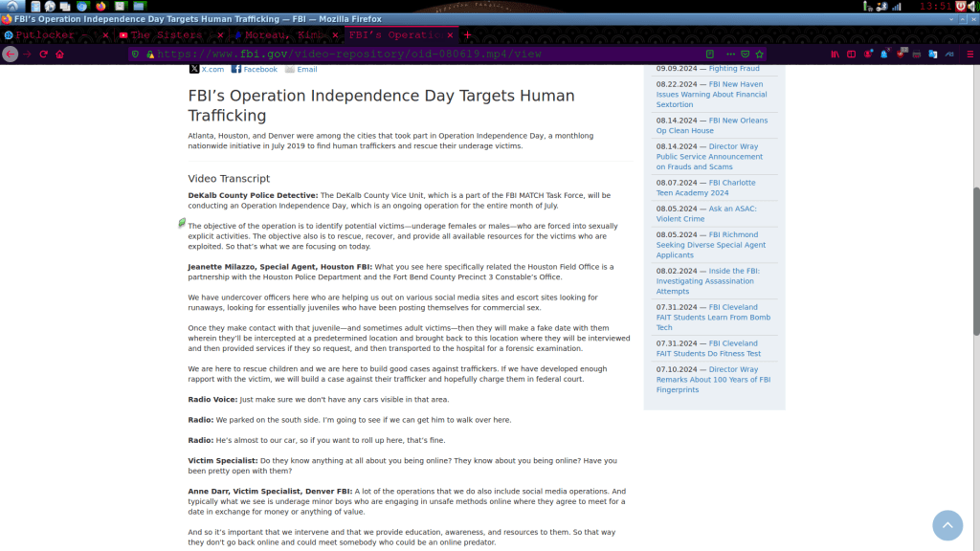The image size is (980, 551).
Task: Go to the browser Home icon
Action: pyautogui.click(x=59, y=55)
